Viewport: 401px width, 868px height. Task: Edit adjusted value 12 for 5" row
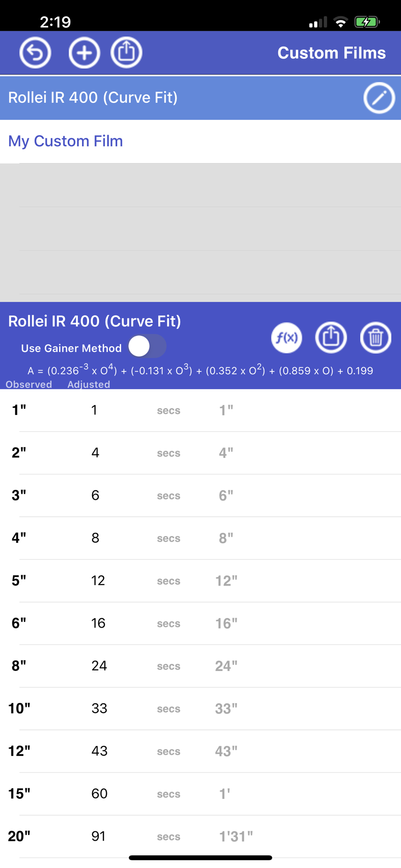point(98,581)
